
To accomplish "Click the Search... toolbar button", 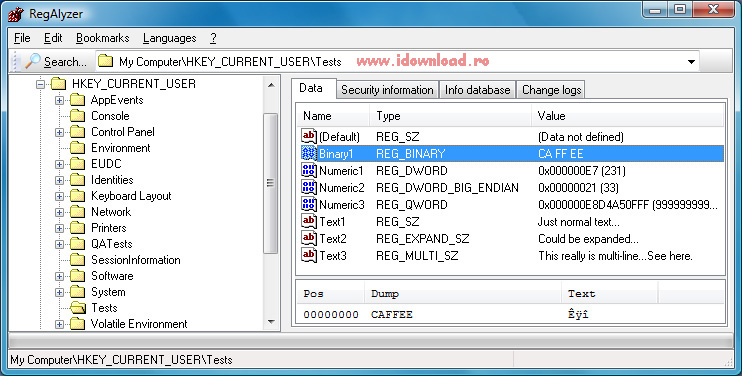I will [x=56, y=61].
